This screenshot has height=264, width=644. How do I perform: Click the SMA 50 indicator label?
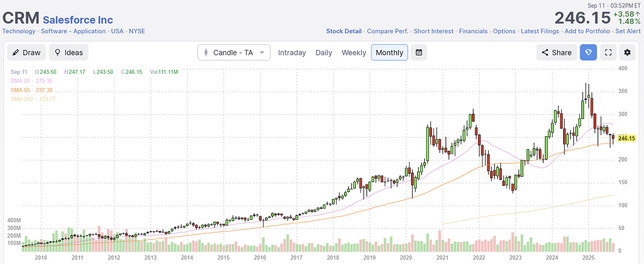pyautogui.click(x=32, y=90)
